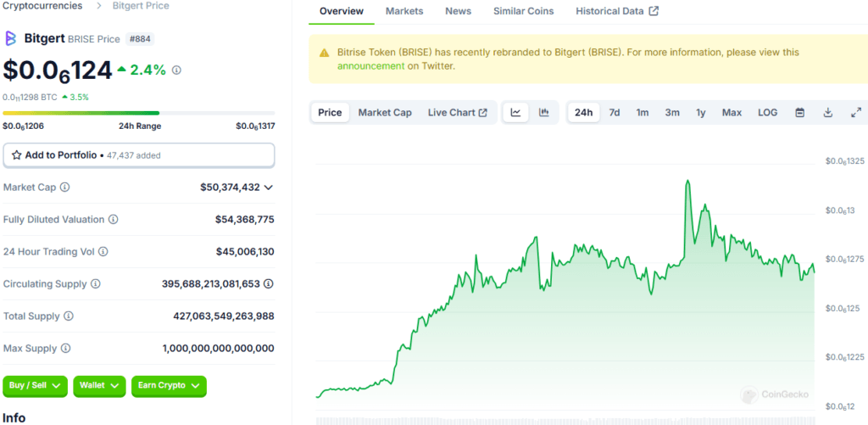This screenshot has height=425, width=868.
Task: Open the calendar date range picker
Action: pos(800,113)
